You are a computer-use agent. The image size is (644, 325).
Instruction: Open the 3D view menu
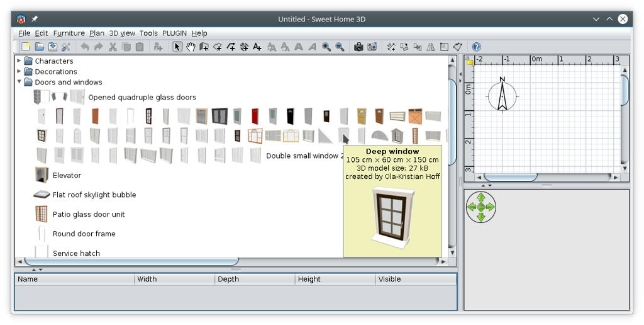(x=122, y=33)
